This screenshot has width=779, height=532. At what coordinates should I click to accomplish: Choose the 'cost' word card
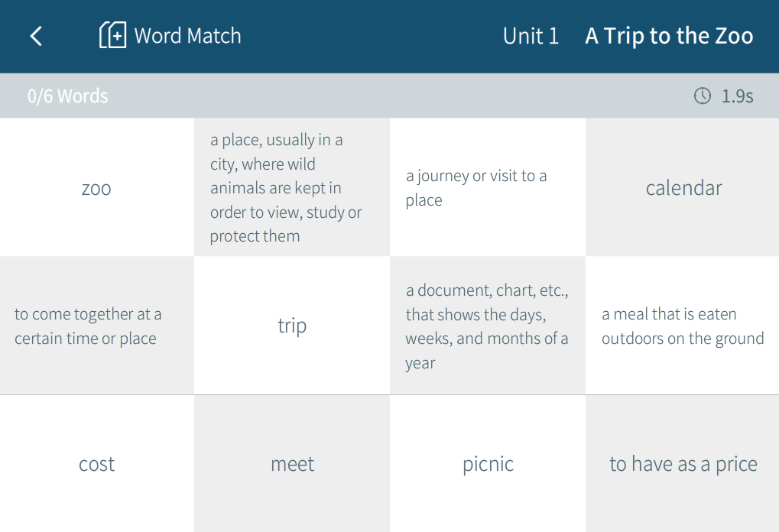97,464
